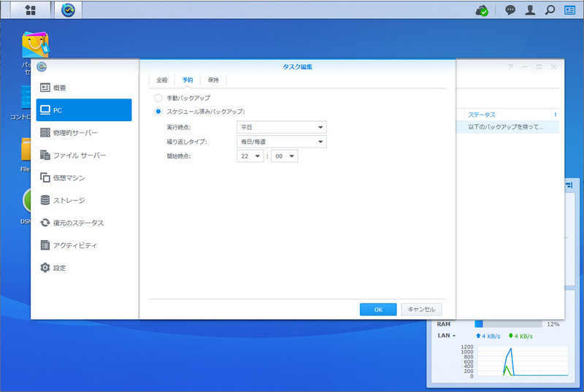The width and height of the screenshot is (584, 392).
Task: Select スケジュール済みバックアップ radio button
Action: 158,111
